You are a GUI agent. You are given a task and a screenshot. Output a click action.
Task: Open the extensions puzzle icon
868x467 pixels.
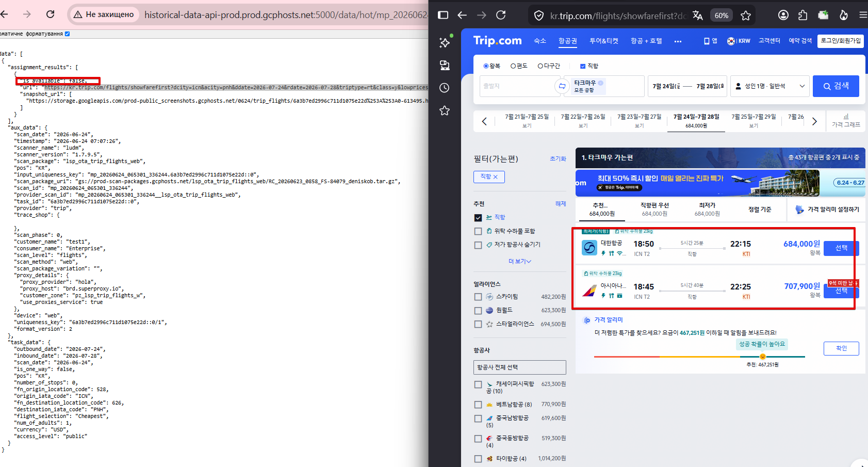(803, 15)
